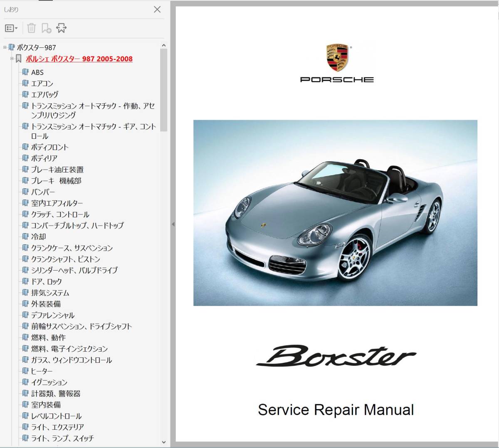Jump to 外装装備 section
499x448 pixels.
tap(46, 304)
